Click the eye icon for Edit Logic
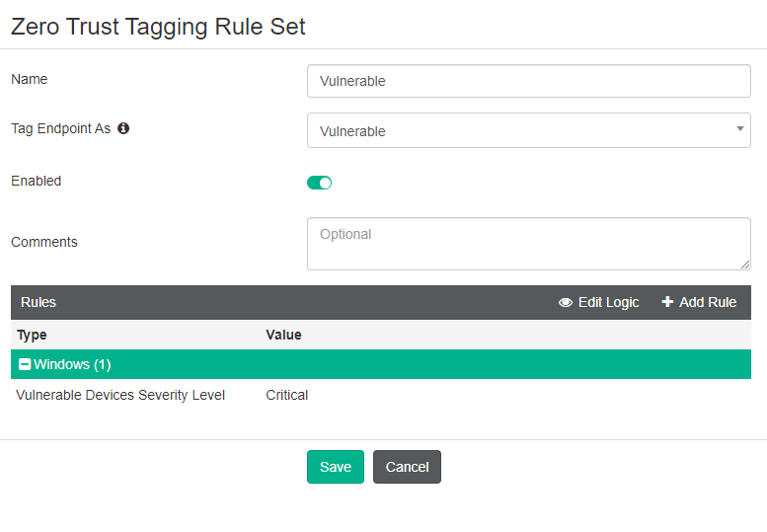The height and width of the screenshot is (532, 767). 566,302
